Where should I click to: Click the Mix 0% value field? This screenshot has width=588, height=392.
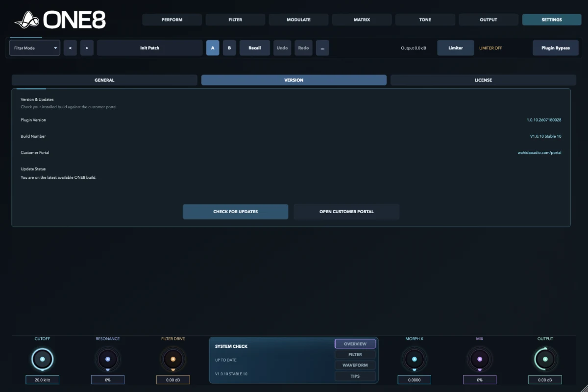[x=480, y=380]
